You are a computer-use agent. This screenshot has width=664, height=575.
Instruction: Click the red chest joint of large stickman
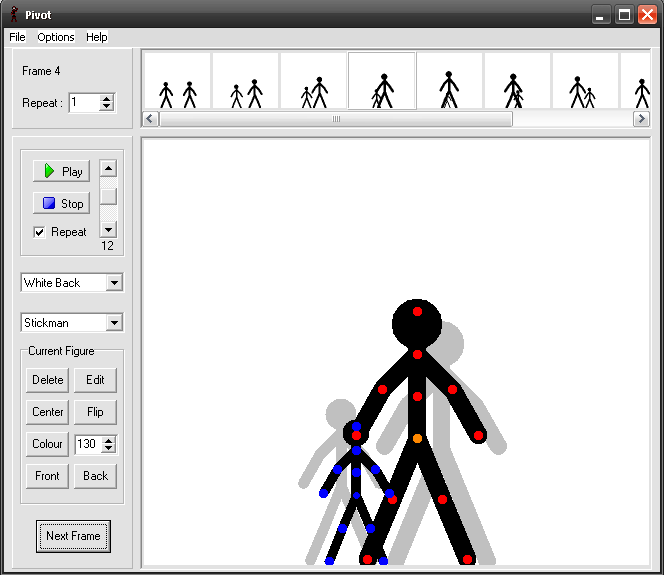(417, 396)
